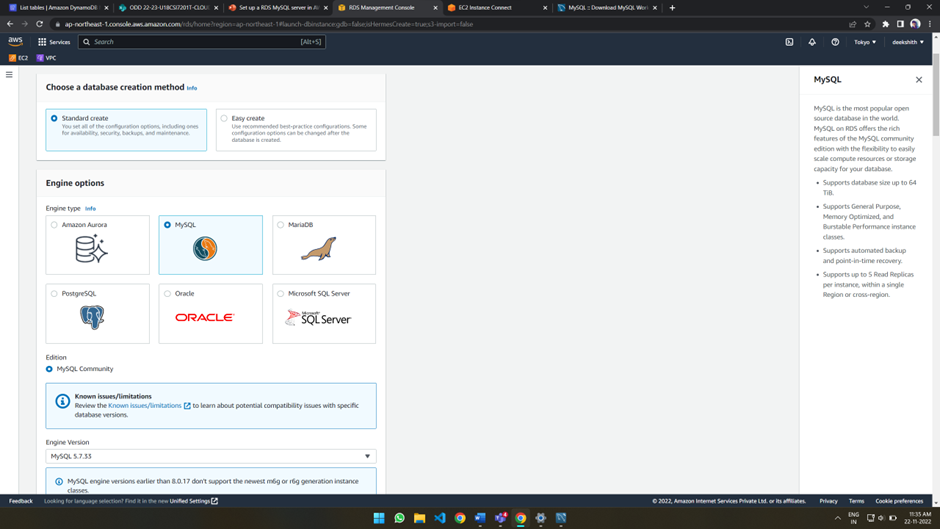Open the VPC shortcut in favorites bar
The image size is (940, 529).
(46, 58)
